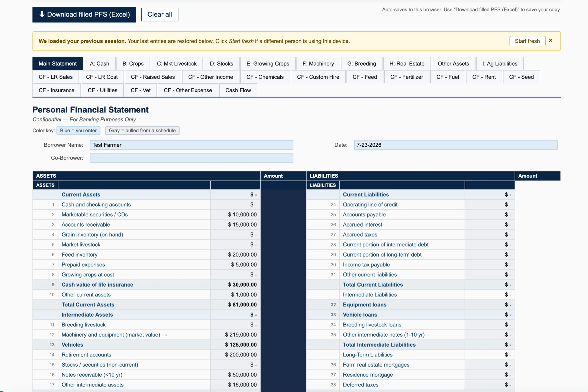Click Residence mortgage row label
The height and width of the screenshot is (392, 588).
[368, 375]
